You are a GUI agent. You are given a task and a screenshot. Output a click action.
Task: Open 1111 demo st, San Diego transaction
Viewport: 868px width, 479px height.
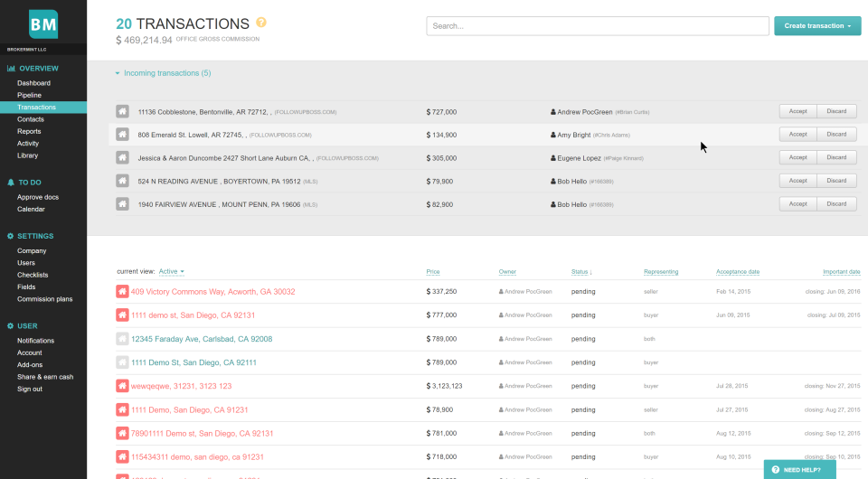193,315
